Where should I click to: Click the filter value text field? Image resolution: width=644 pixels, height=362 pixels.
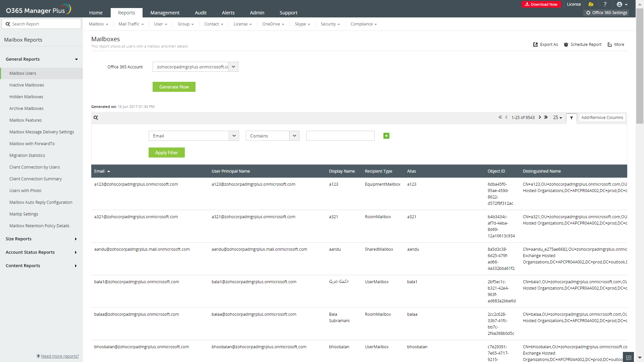tap(340, 136)
